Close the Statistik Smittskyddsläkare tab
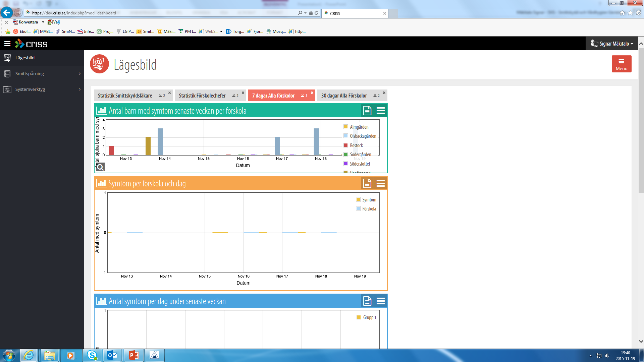Viewport: 644px width, 362px height. pos(169,93)
